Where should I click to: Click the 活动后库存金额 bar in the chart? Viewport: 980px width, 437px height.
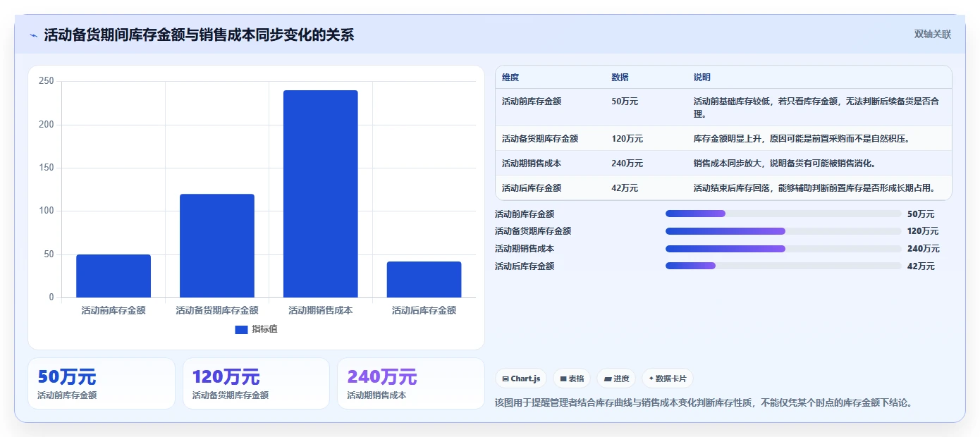(x=424, y=279)
